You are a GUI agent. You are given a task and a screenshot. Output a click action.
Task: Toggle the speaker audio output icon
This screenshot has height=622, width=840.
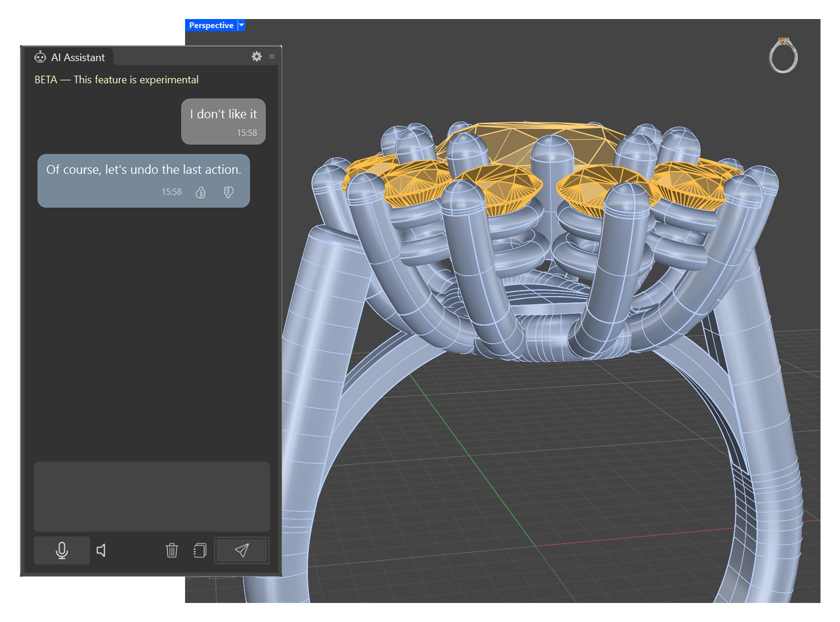click(102, 550)
